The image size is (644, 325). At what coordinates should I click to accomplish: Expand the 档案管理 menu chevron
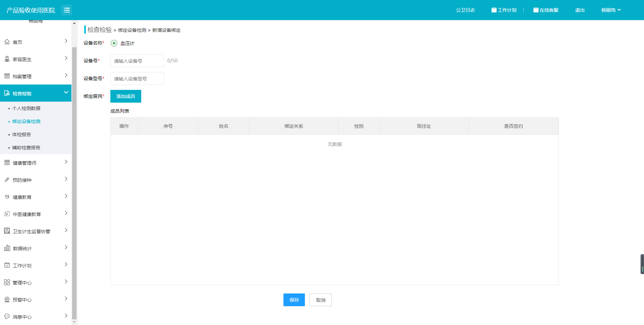tap(66, 75)
